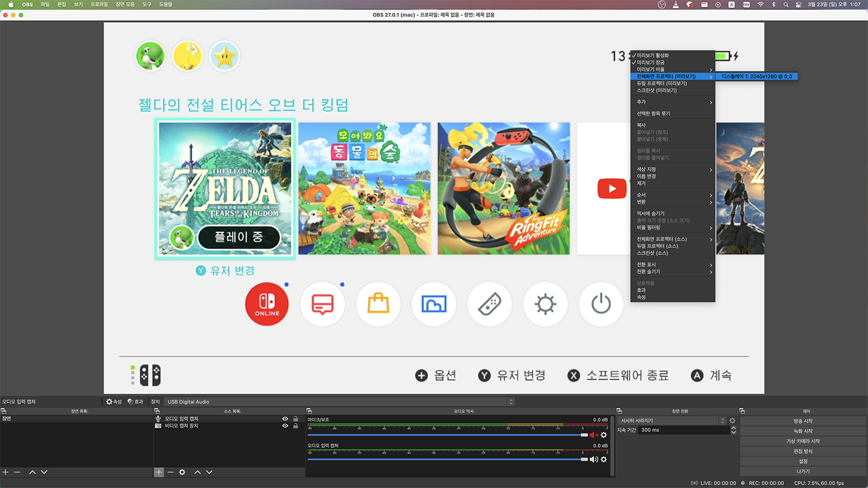
Task: Open the 장면 모음 menu in the menu bar
Action: click(125, 4)
